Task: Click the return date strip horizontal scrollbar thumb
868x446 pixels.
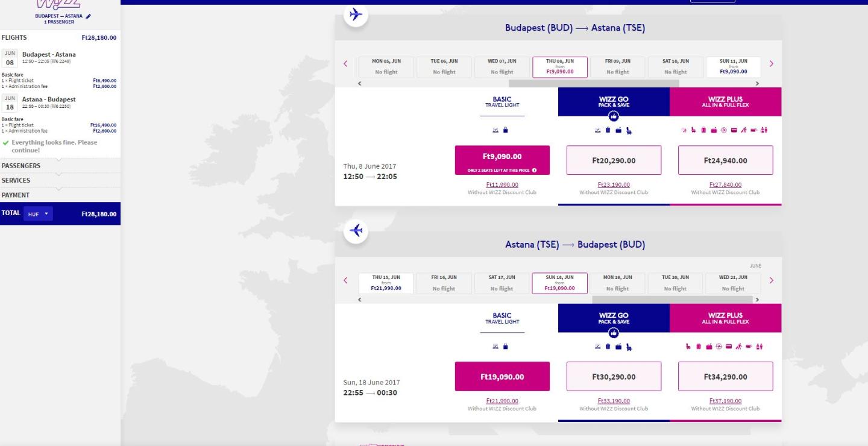Action: [672, 299]
